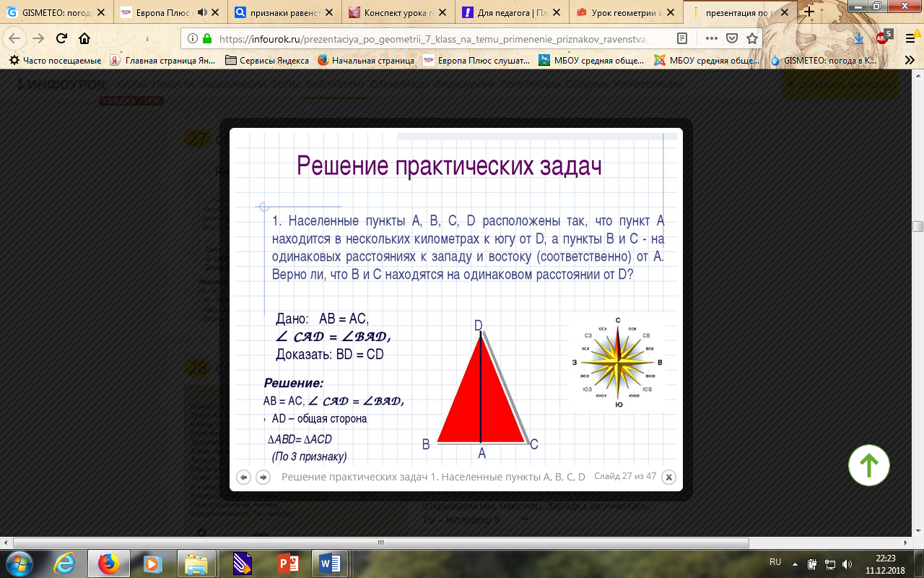Switch to PowerPoint in taskbar
Image resolution: width=924 pixels, height=578 pixels.
(287, 564)
